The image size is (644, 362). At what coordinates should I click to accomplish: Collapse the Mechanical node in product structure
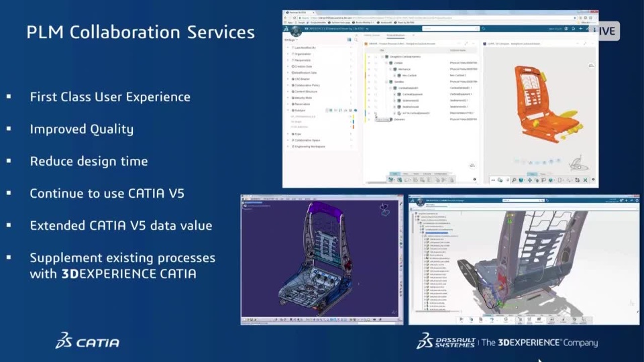390,69
